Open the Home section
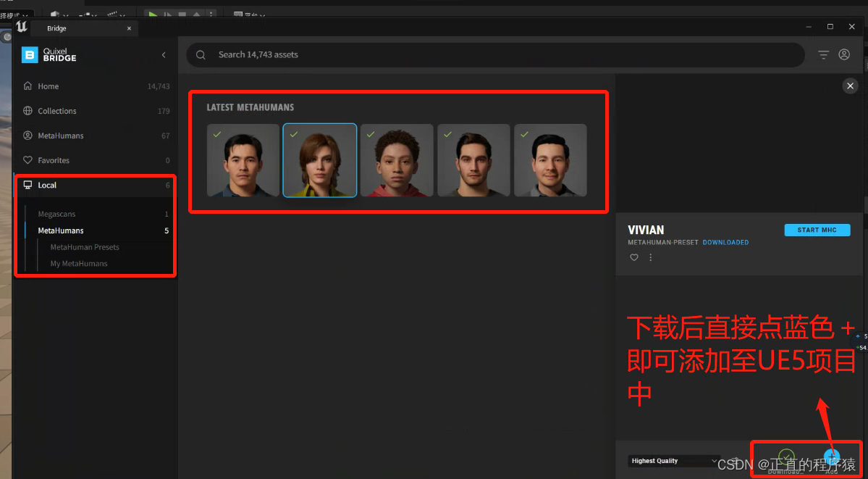 click(96, 86)
